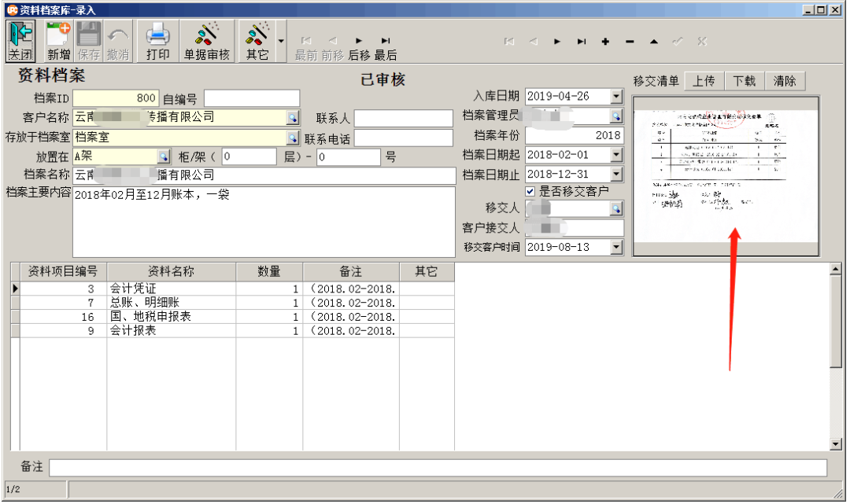
Task: Click the bottom 备注 input field
Action: tap(438, 468)
